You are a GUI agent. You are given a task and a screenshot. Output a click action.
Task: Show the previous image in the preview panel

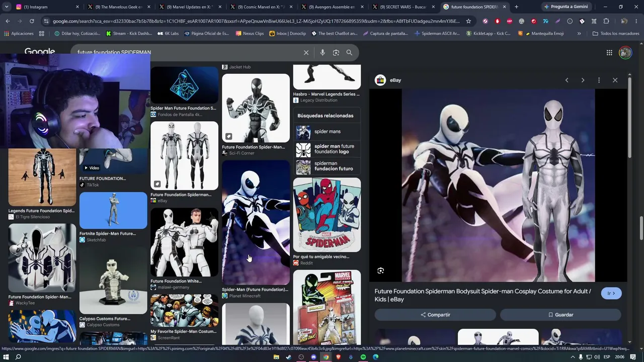[567, 80]
